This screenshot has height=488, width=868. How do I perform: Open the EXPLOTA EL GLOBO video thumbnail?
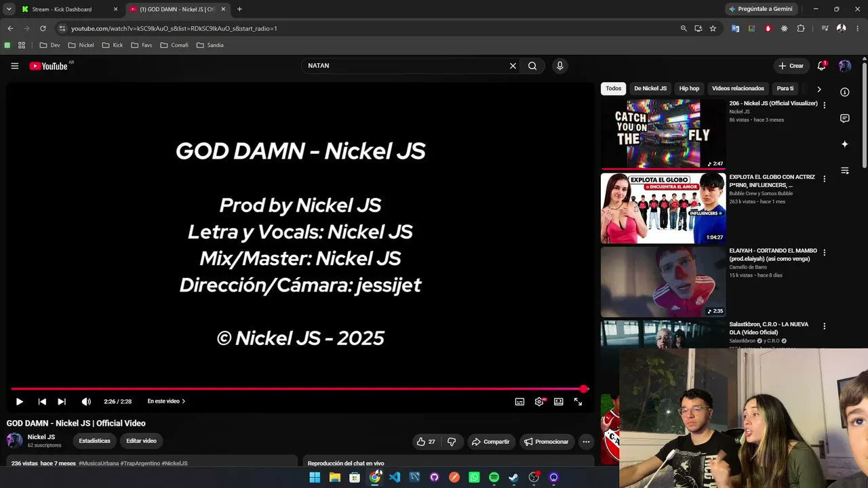(x=663, y=208)
